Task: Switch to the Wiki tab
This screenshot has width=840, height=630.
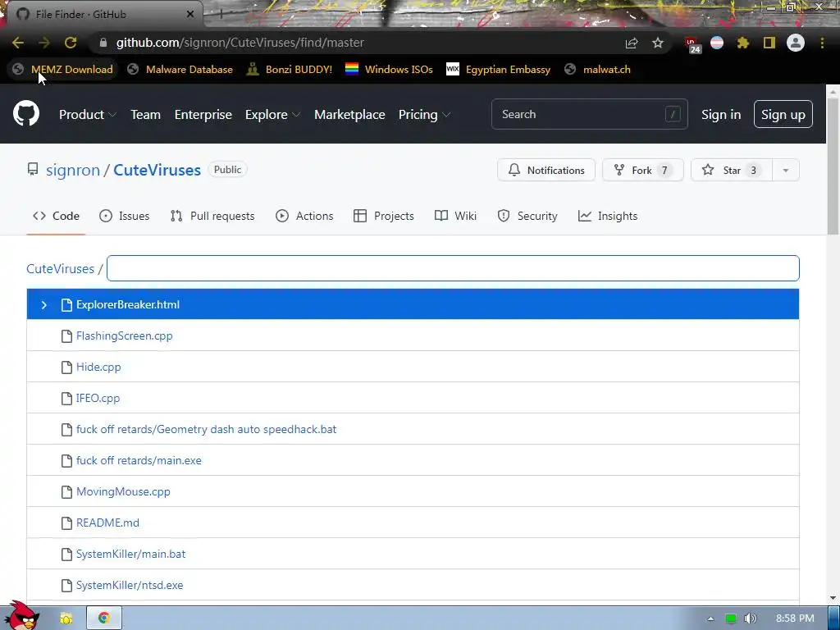Action: (x=455, y=216)
